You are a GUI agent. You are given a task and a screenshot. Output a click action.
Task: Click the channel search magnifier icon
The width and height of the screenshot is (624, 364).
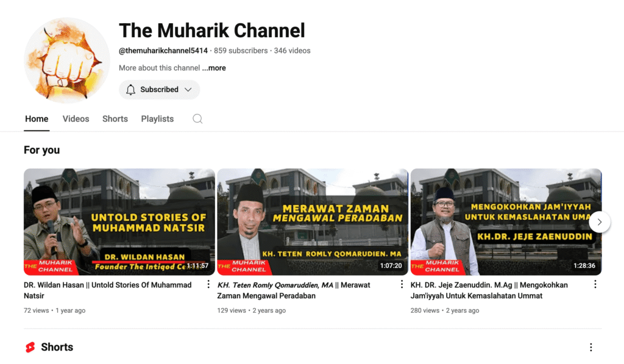click(197, 119)
